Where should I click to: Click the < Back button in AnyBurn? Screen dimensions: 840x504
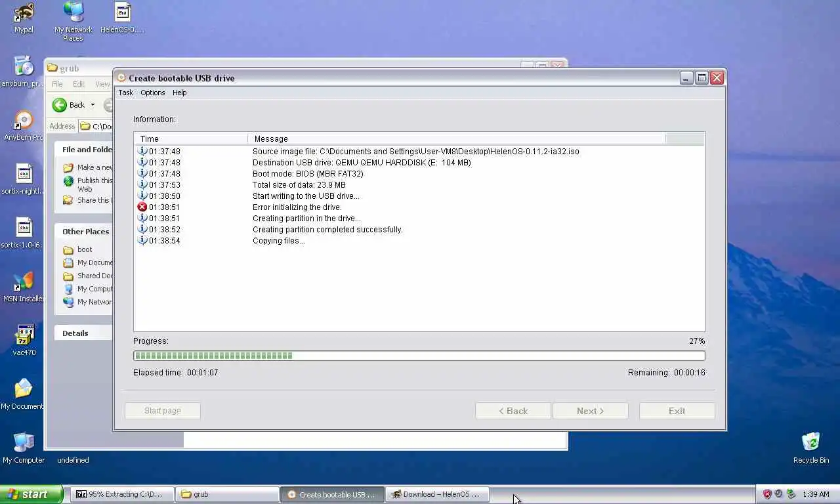[x=513, y=411]
